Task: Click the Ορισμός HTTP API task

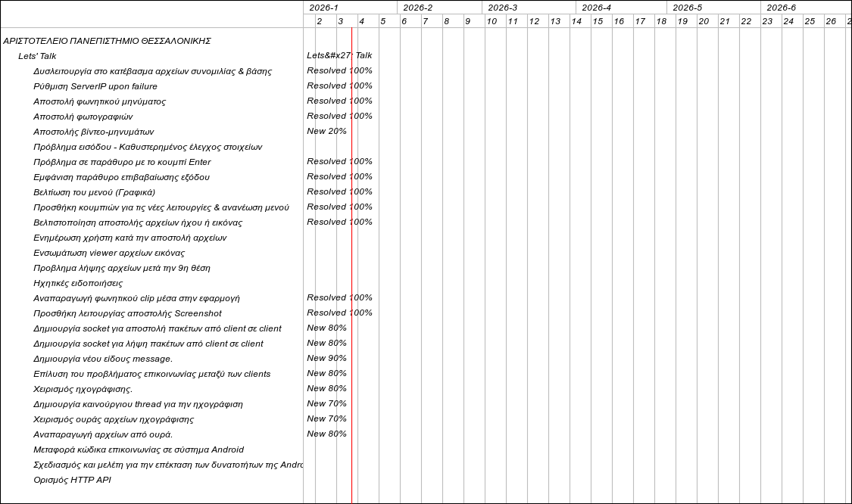Action: click(x=72, y=480)
